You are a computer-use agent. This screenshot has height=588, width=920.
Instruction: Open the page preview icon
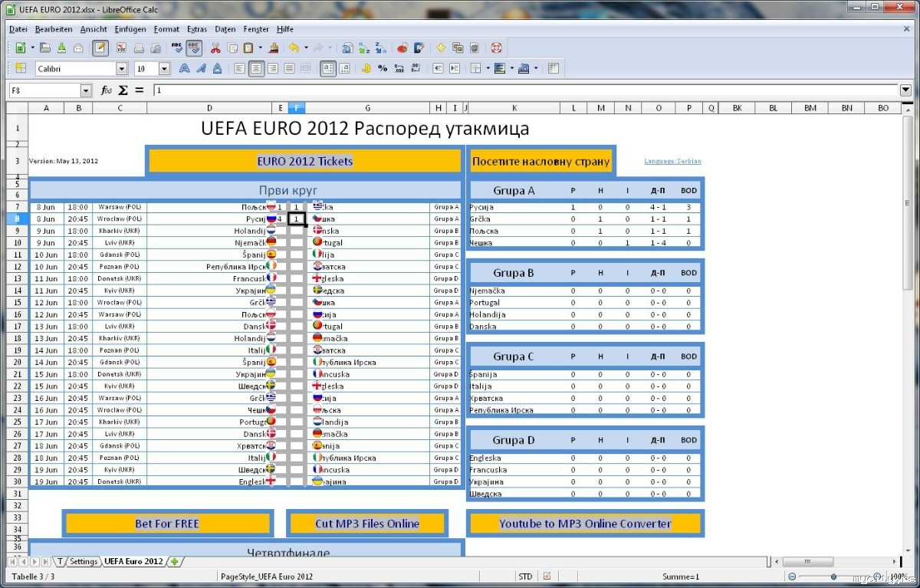click(156, 48)
